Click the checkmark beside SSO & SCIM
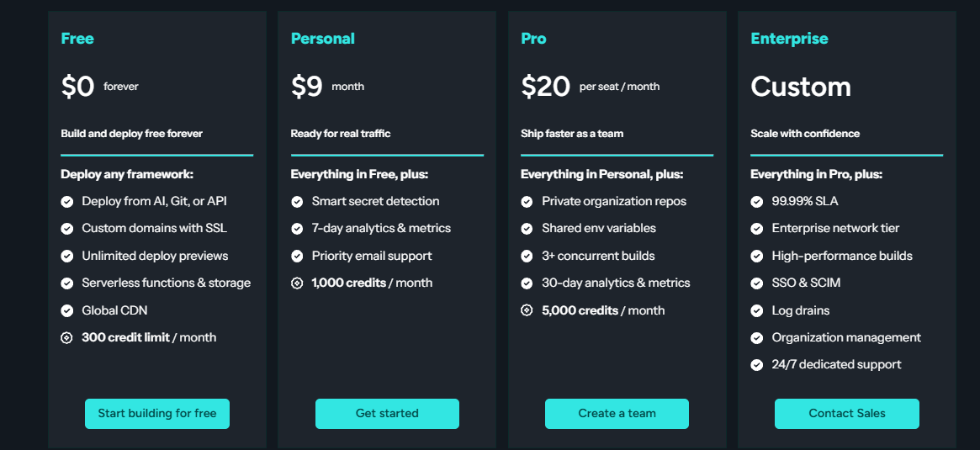 point(756,283)
